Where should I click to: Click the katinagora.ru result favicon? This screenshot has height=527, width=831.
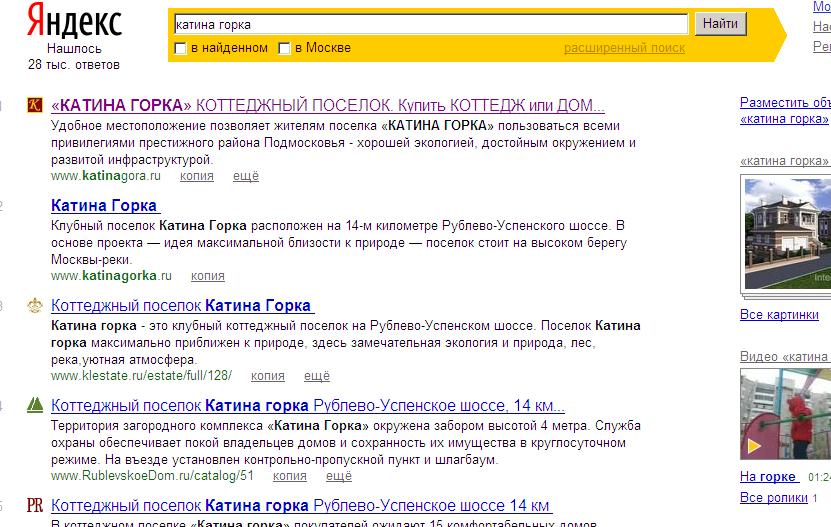click(x=34, y=105)
